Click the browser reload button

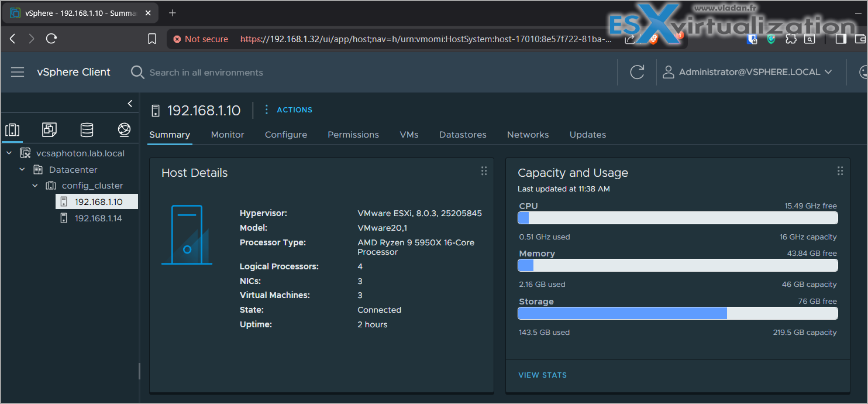51,39
